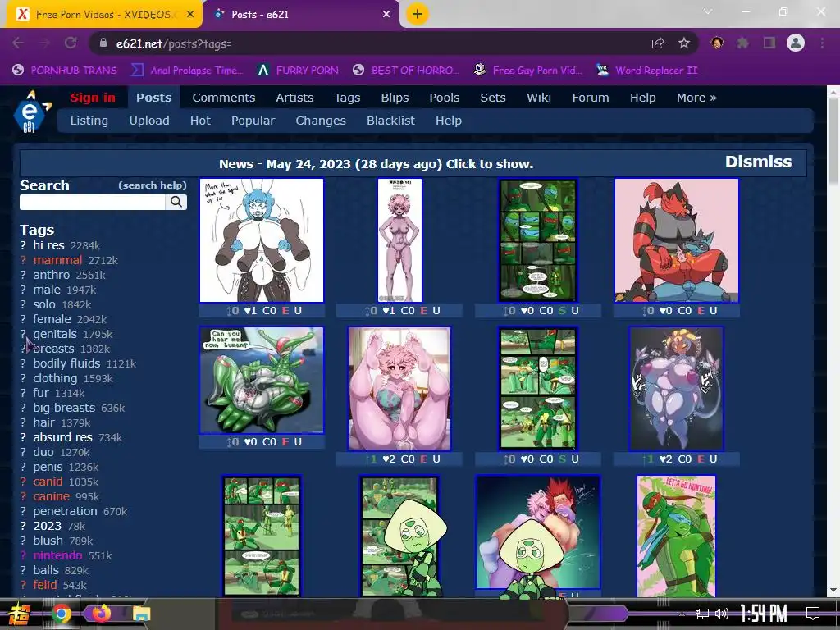Close the Posts - e621 tab
This screenshot has height=630, width=840.
pyautogui.click(x=386, y=15)
